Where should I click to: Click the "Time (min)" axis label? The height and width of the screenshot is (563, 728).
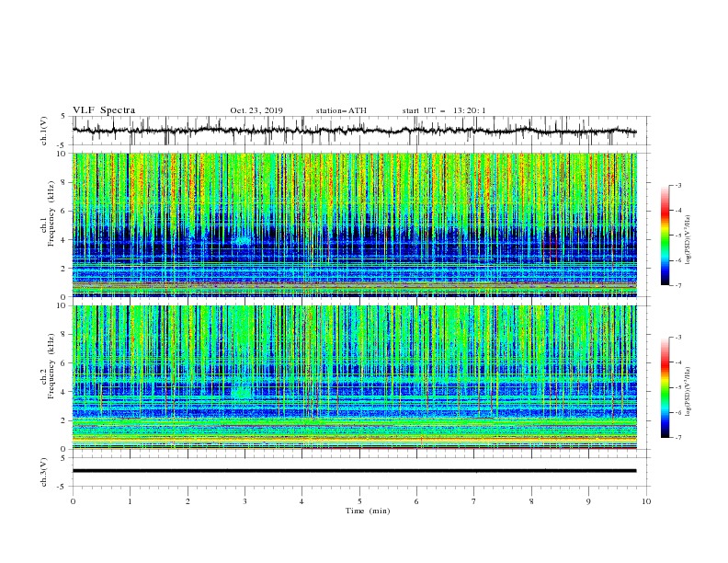pyautogui.click(x=368, y=511)
